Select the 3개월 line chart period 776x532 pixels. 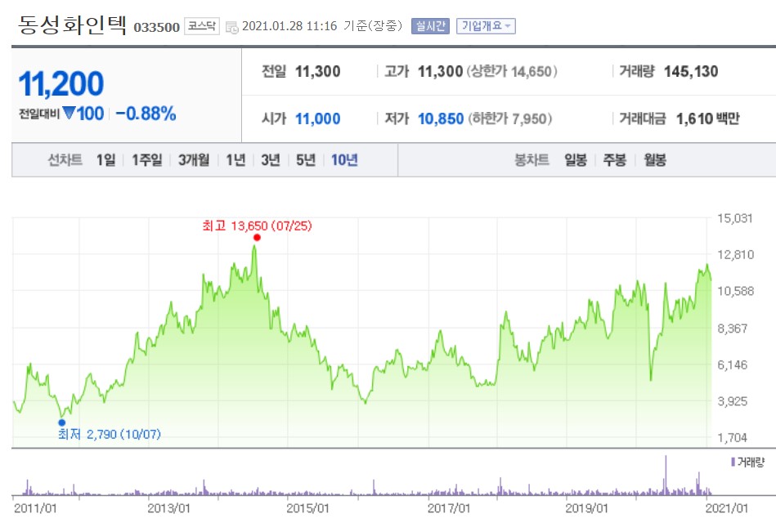[x=194, y=159]
